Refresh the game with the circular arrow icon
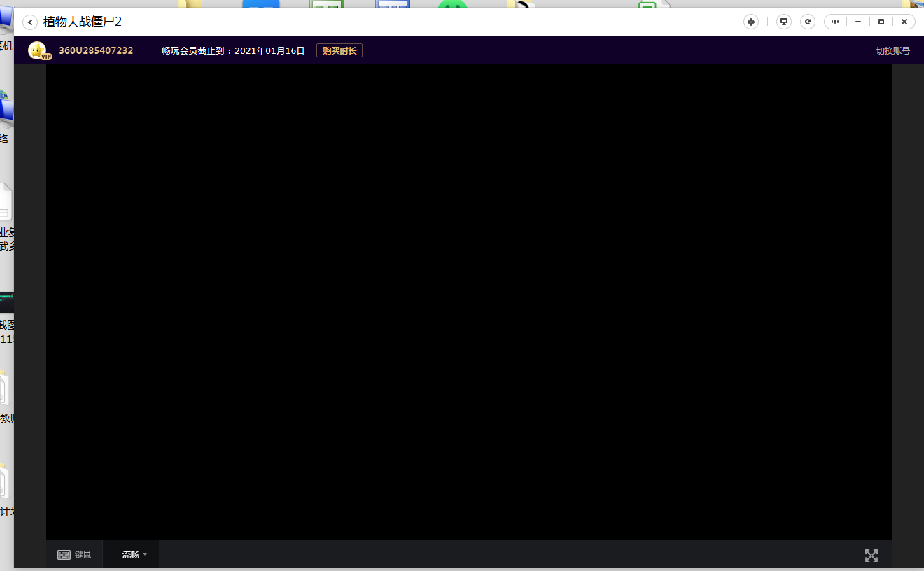This screenshot has width=924, height=571. [808, 22]
